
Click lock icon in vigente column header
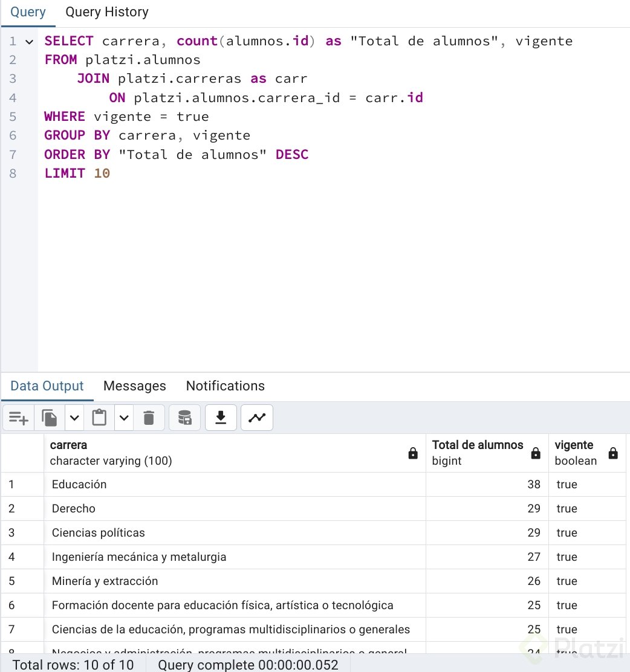(613, 453)
